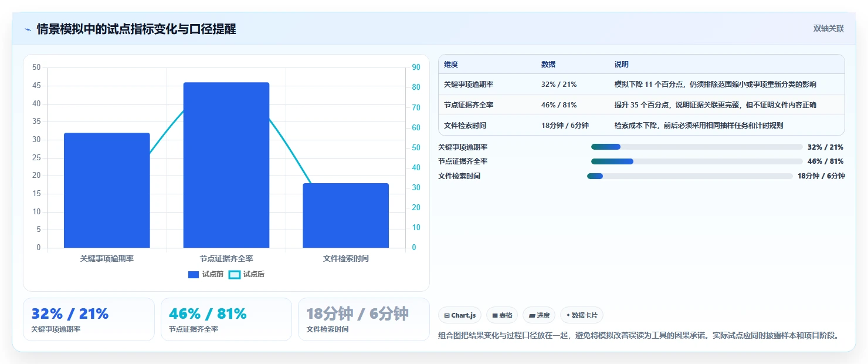Click the 试点后 cyan legend color box
The height and width of the screenshot is (364, 868).
point(235,274)
